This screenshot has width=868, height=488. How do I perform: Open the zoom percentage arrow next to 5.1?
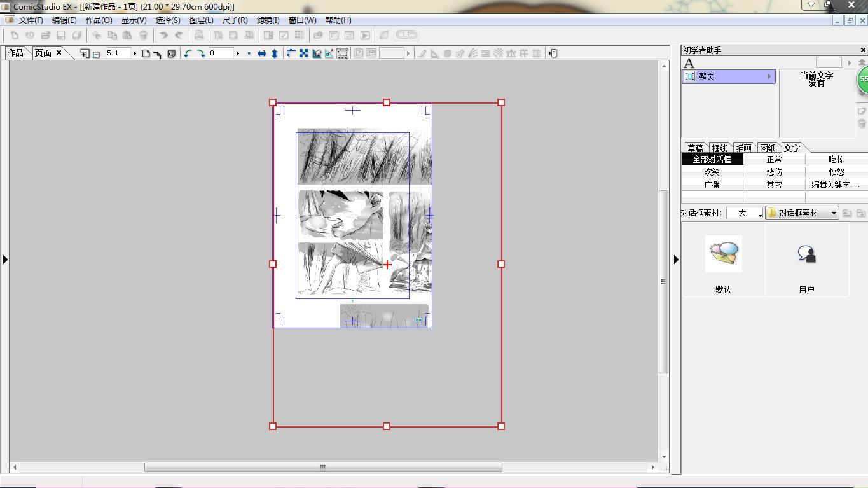click(135, 53)
